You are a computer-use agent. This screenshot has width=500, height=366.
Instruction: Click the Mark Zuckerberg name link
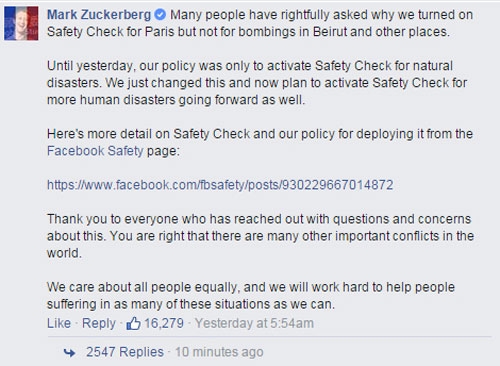point(99,15)
